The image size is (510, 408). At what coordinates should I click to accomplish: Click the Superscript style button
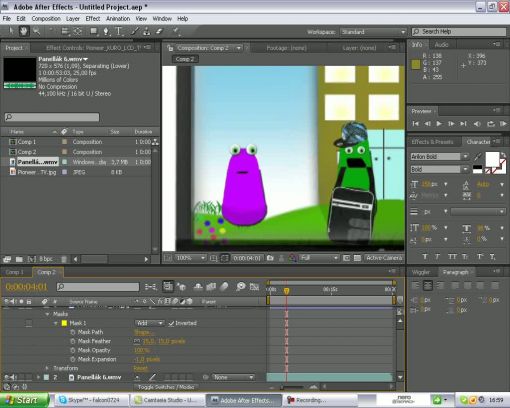(480, 256)
